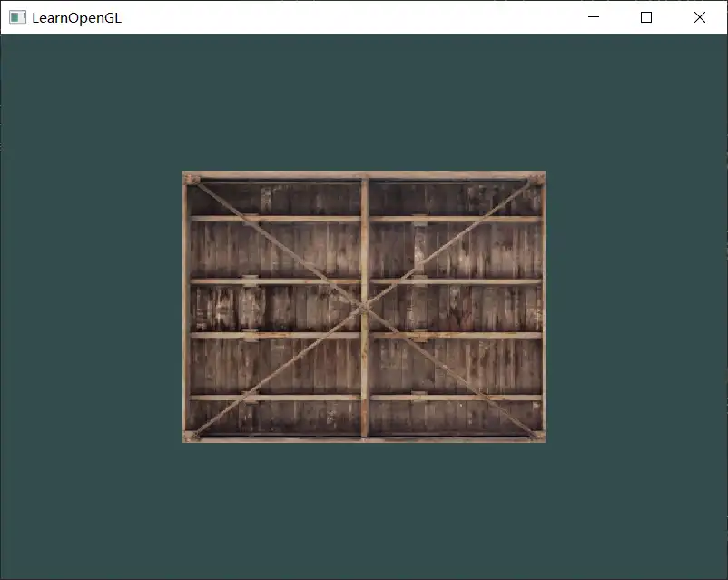The width and height of the screenshot is (728, 580).
Task: Click the teal background left of crate
Action: click(91, 309)
